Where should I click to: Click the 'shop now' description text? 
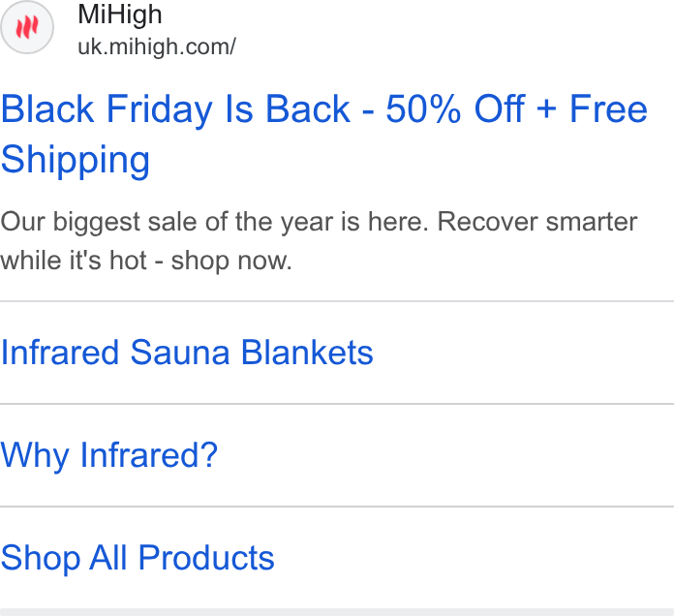[x=231, y=261]
